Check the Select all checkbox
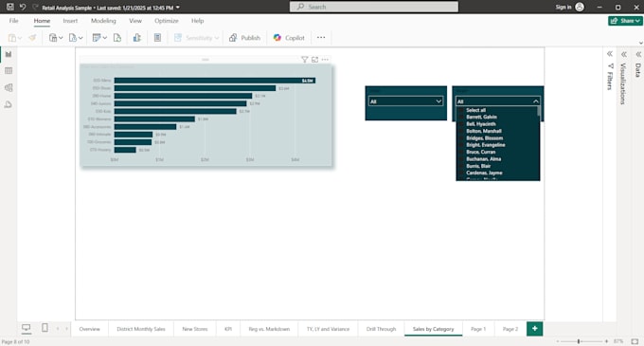Viewport: 644px width, 346px height. [x=461, y=110]
